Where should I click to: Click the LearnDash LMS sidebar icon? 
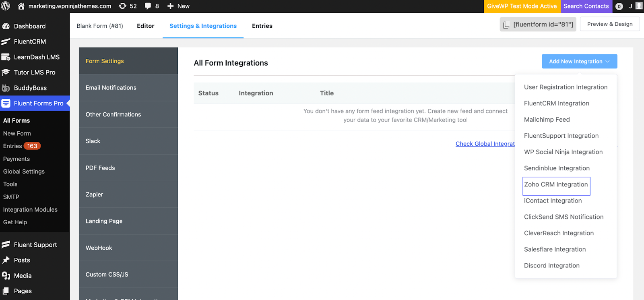6,57
